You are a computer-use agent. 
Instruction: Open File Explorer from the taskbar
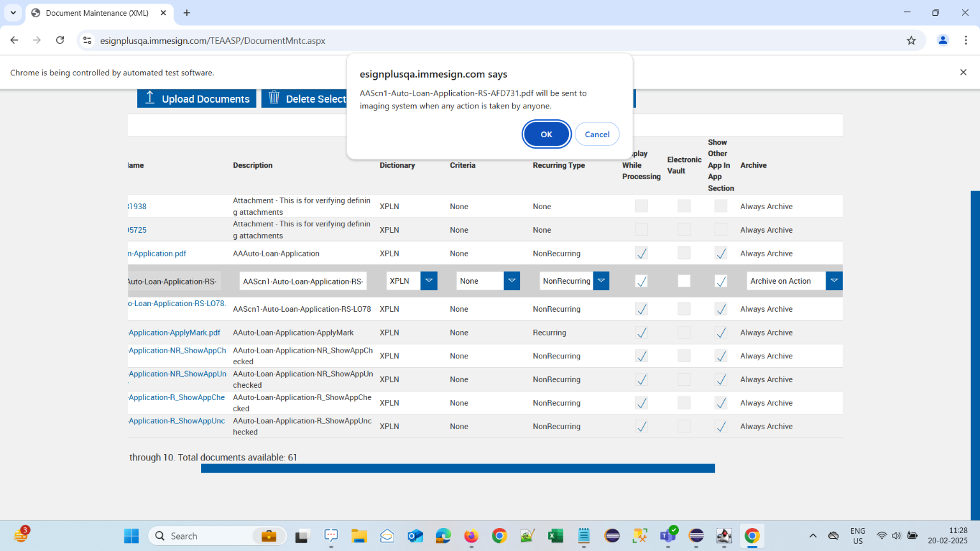359,536
